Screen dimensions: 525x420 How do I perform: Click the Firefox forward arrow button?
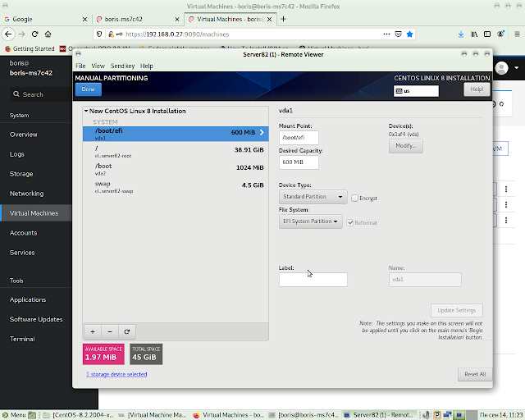pos(22,34)
